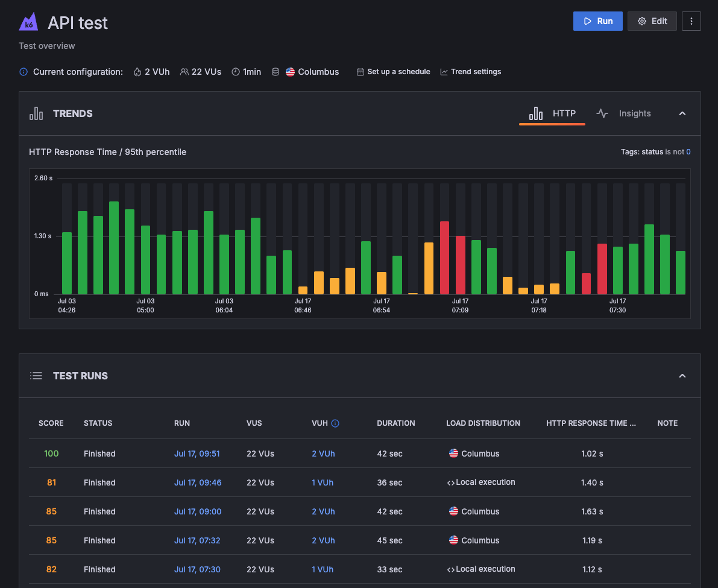Click the Columbus flag icon in configuration

(x=290, y=71)
